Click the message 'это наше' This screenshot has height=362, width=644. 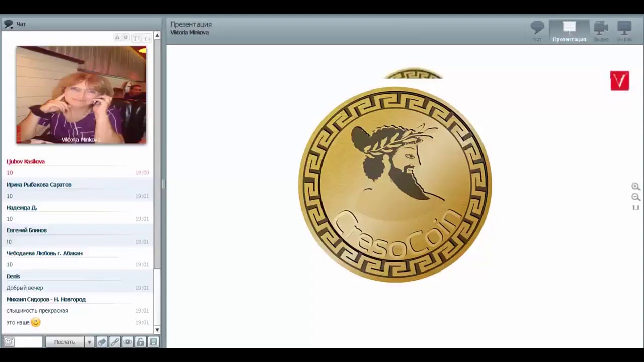[x=18, y=323]
